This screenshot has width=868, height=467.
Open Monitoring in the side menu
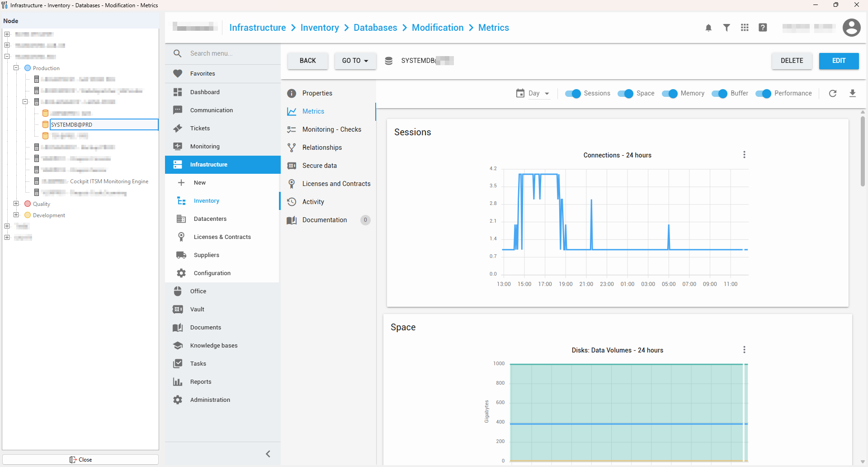pyautogui.click(x=223, y=146)
